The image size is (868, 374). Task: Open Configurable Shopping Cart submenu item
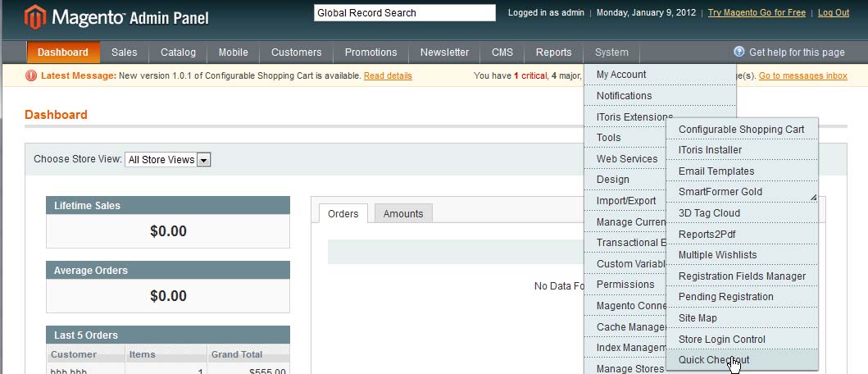(x=742, y=129)
